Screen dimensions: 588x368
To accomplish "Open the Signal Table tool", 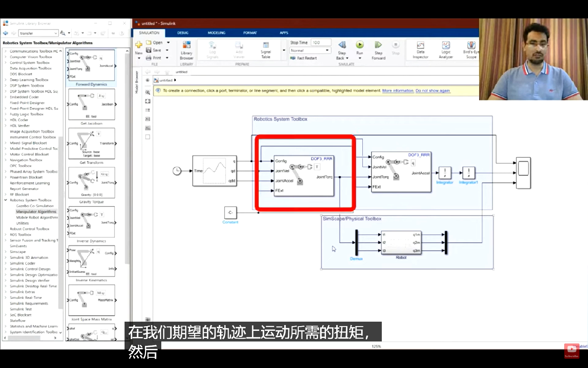I will click(x=266, y=49).
